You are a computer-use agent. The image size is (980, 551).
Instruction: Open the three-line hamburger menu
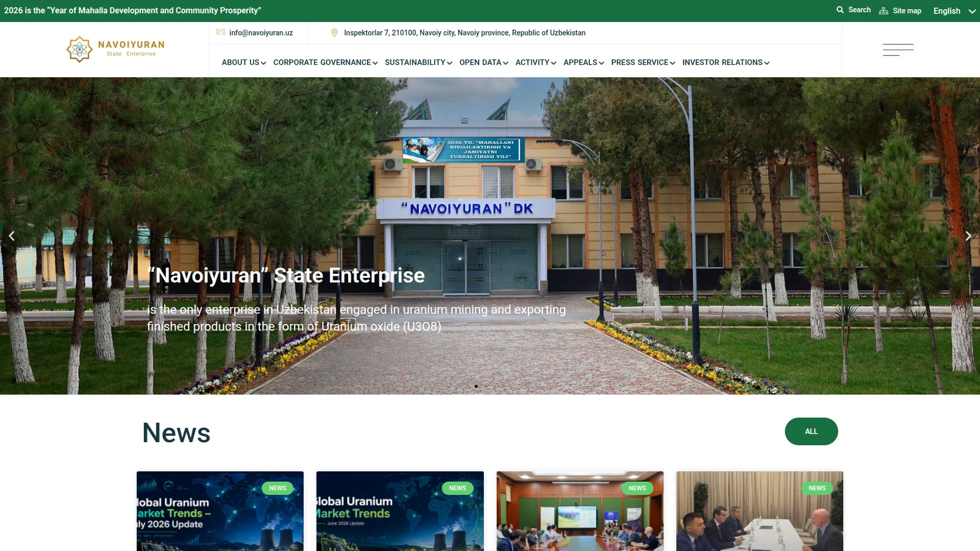point(898,50)
